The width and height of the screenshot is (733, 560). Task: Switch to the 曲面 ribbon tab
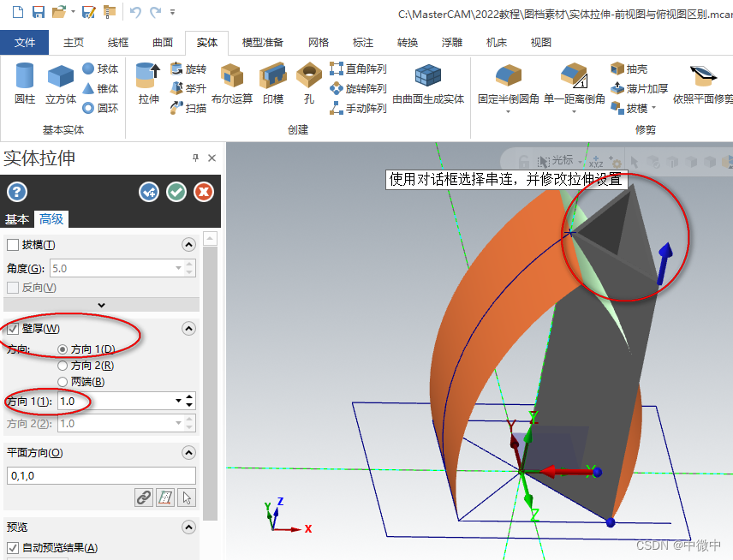point(163,43)
